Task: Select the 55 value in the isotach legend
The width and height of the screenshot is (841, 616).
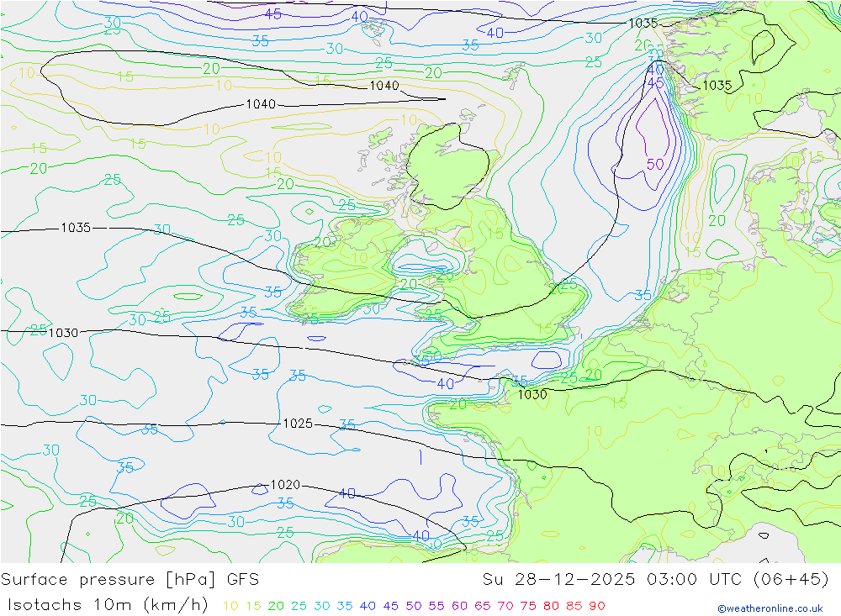Action: (x=436, y=606)
